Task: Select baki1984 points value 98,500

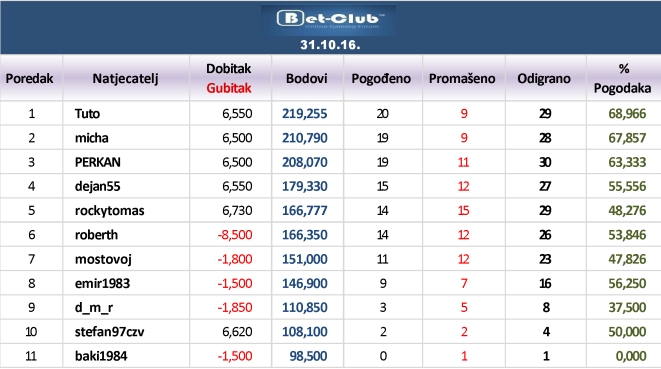Action: 308,356
